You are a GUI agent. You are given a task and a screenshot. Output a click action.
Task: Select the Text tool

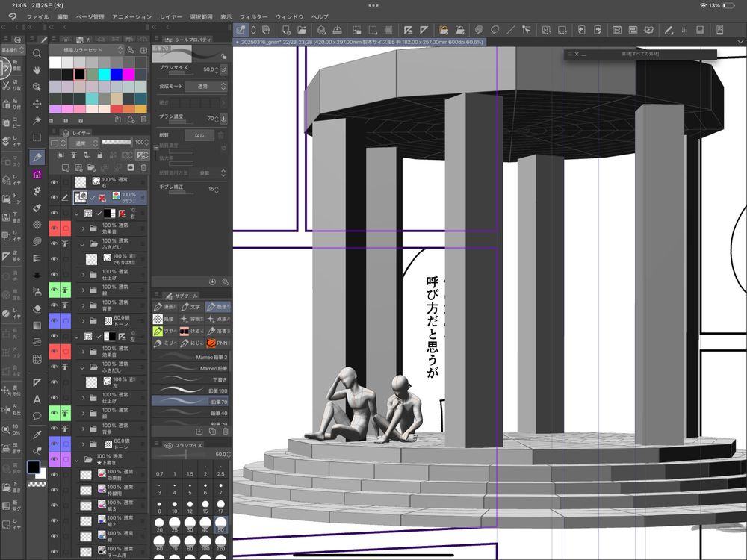[37, 399]
